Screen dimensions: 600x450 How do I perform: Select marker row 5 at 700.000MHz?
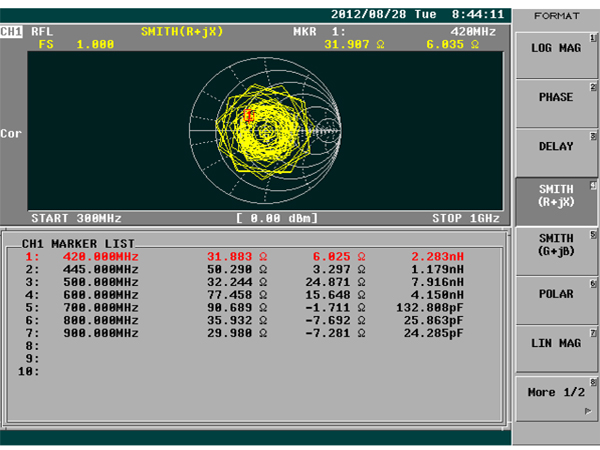pyautogui.click(x=244, y=308)
